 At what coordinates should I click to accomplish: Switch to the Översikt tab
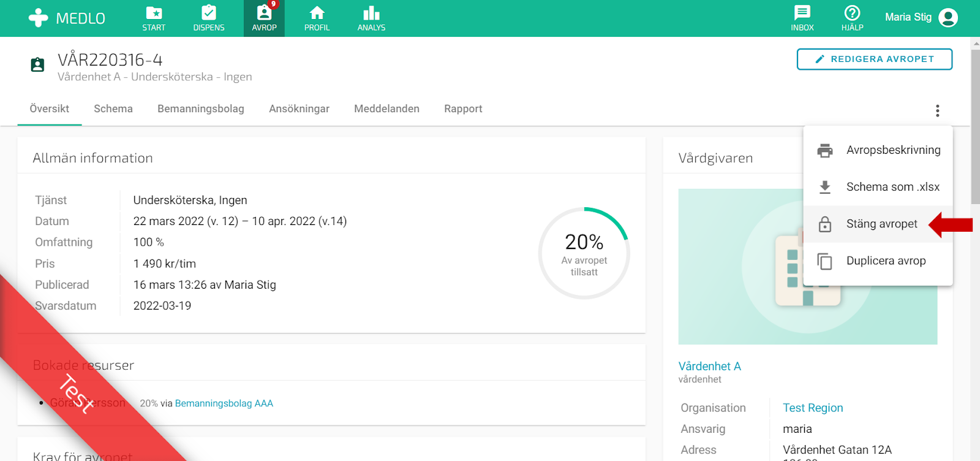[x=50, y=109]
